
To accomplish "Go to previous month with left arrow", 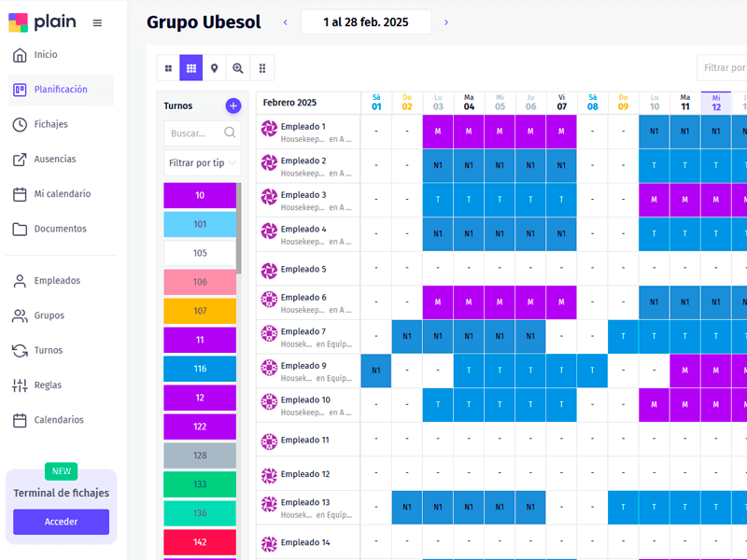I will coord(285,22).
